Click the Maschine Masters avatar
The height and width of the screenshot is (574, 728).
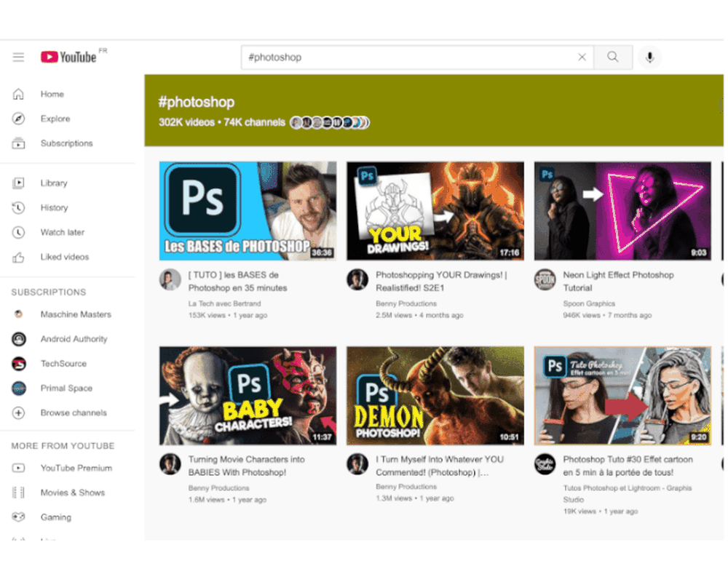point(19,314)
